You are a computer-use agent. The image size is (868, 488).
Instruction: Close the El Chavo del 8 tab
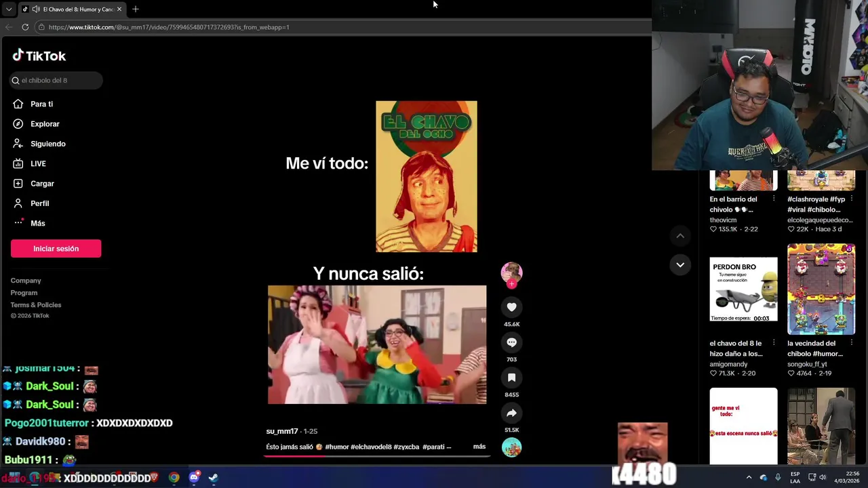119,9
